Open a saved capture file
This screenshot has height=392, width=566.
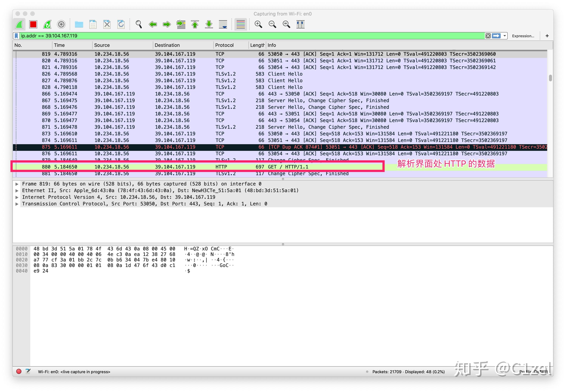78,24
